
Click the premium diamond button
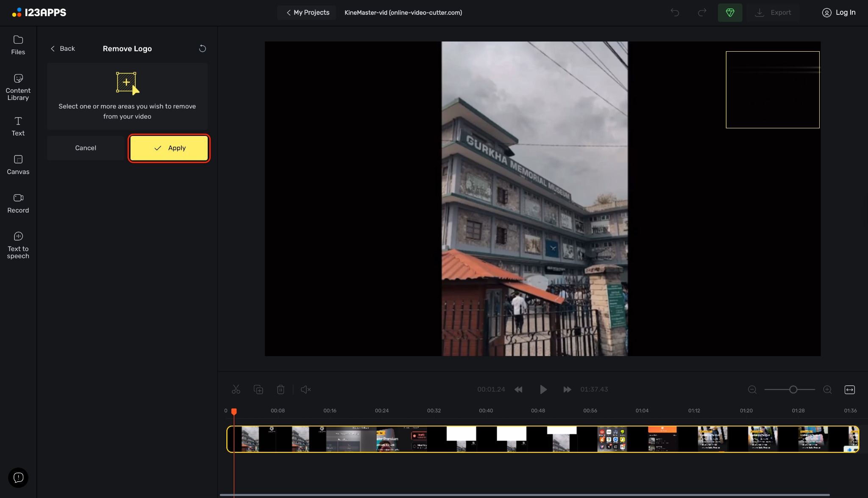coord(730,13)
